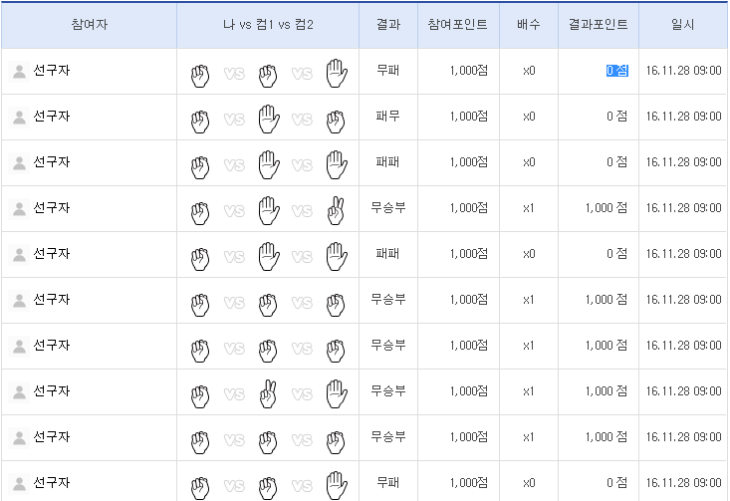
Task: Click the 패무 result cell
Action: click(388, 116)
